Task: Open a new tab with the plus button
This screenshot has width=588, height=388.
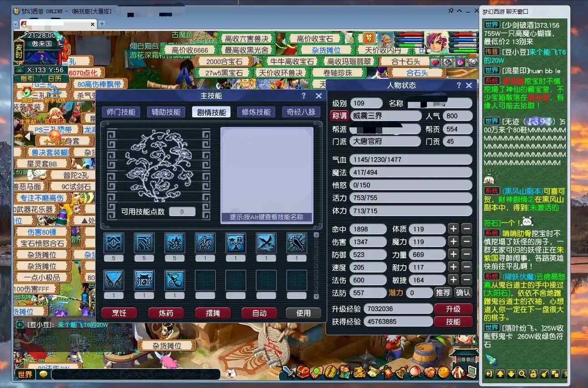Action: click(x=102, y=24)
